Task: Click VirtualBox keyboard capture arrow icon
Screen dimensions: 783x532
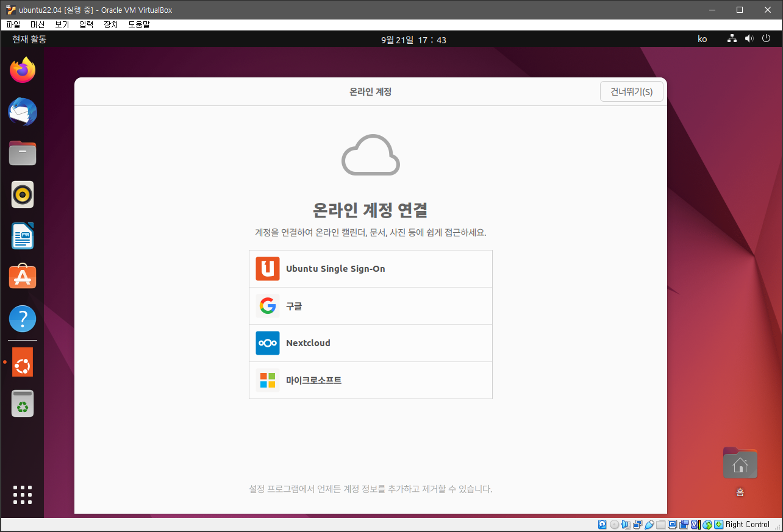Action: pos(719,524)
